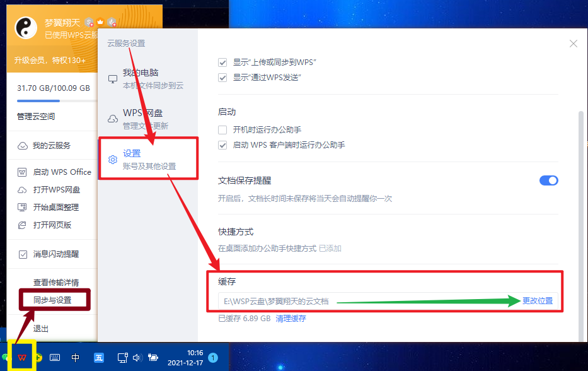Viewport: 588px width, 371px height.
Task: Click the network tray icon
Action: 123,358
